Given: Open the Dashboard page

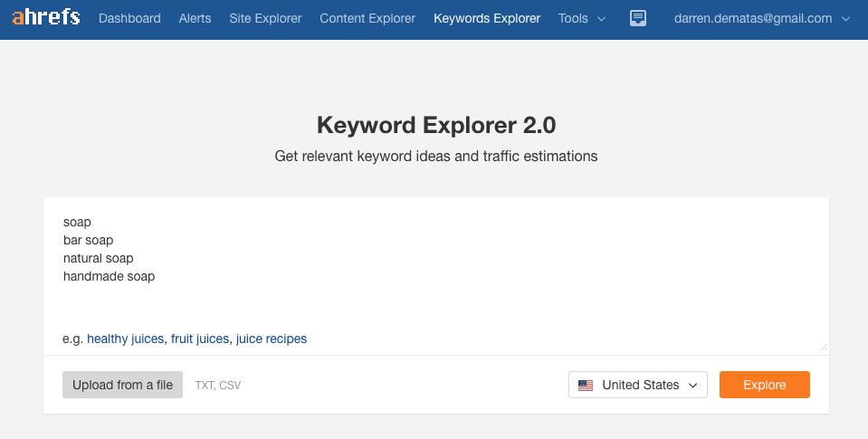Looking at the screenshot, I should point(129,18).
